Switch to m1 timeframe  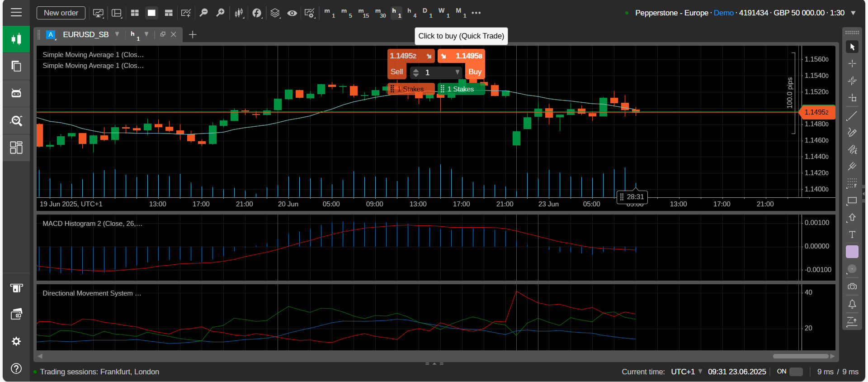coord(329,13)
